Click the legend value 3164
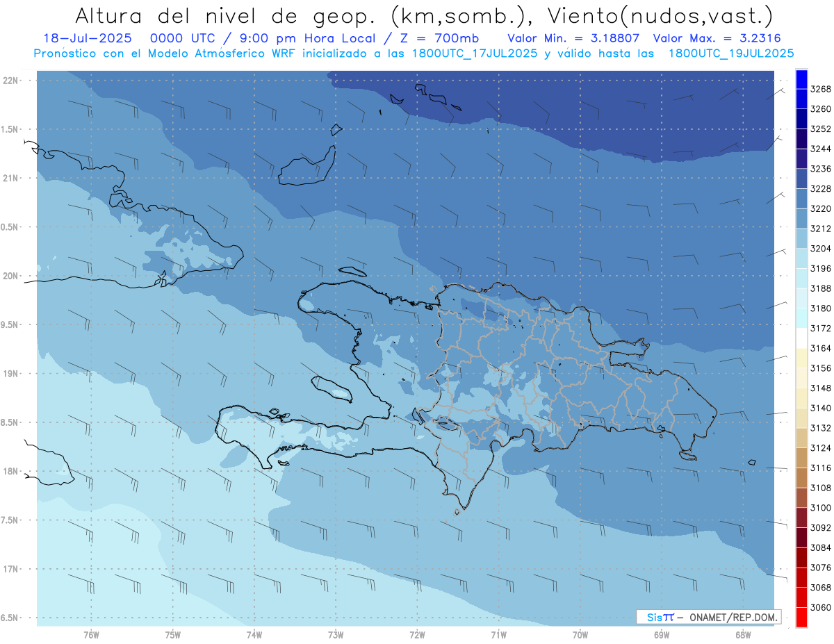Image resolution: width=834 pixels, height=644 pixels. coord(821,348)
